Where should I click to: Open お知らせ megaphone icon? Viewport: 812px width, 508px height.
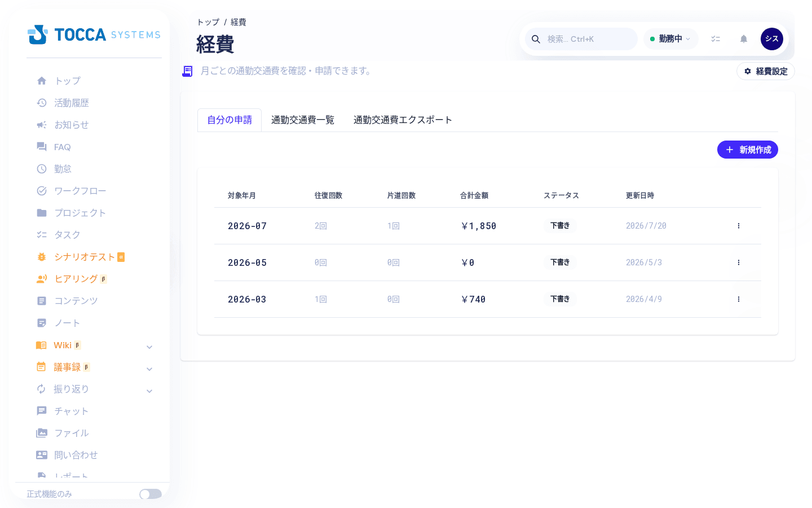(x=42, y=125)
